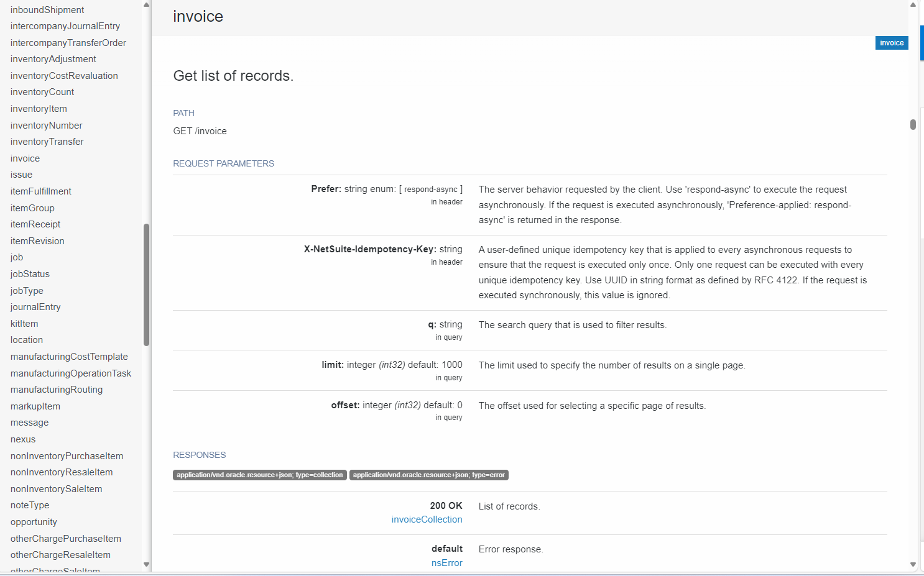
Task: Open the opportunity record entry
Action: (x=34, y=522)
